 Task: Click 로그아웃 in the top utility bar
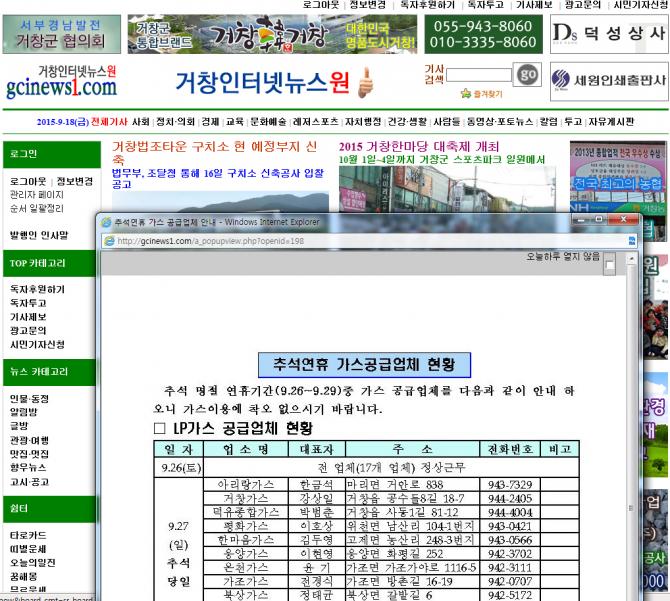pyautogui.click(x=321, y=5)
